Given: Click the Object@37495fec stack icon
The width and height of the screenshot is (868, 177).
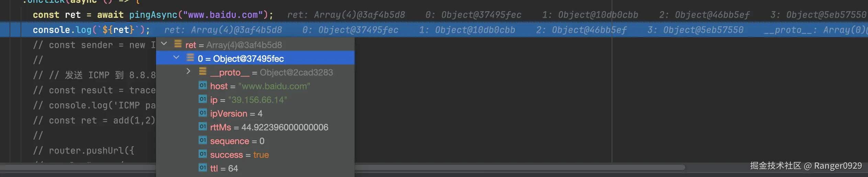Looking at the screenshot, I should point(190,57).
